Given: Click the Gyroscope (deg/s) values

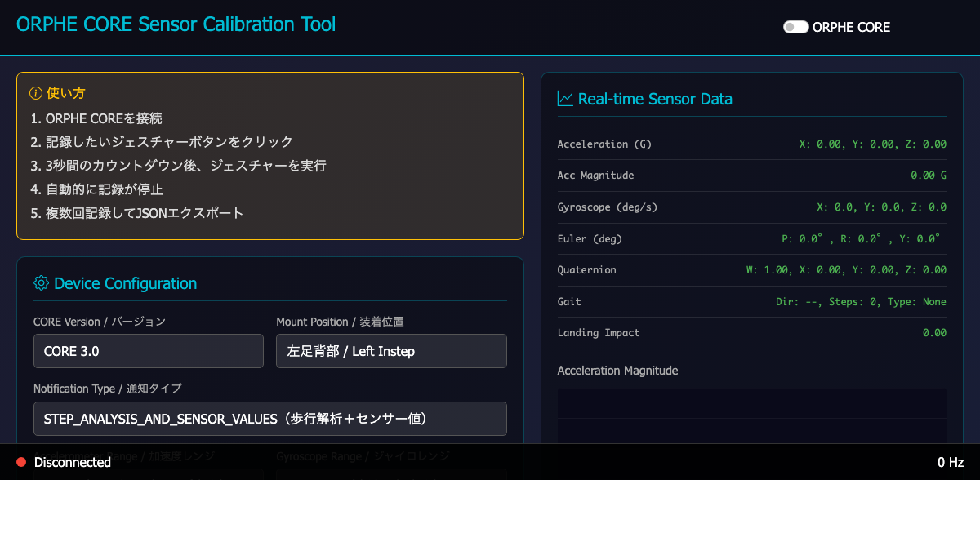Looking at the screenshot, I should [881, 207].
